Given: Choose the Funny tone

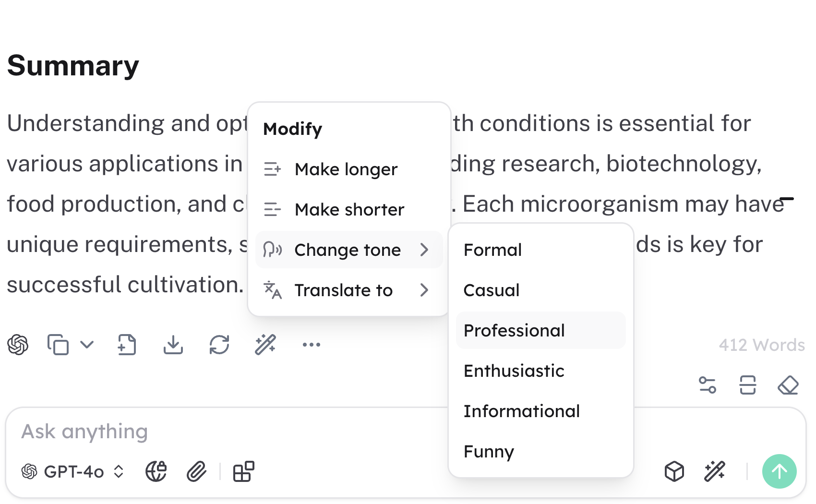Looking at the screenshot, I should pos(489,452).
